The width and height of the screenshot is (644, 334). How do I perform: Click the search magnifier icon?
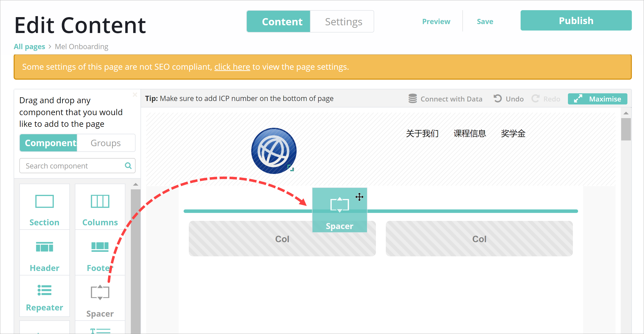click(x=128, y=166)
